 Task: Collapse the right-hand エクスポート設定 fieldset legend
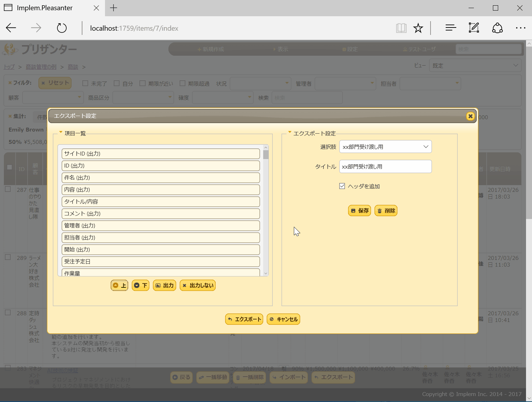[312, 133]
